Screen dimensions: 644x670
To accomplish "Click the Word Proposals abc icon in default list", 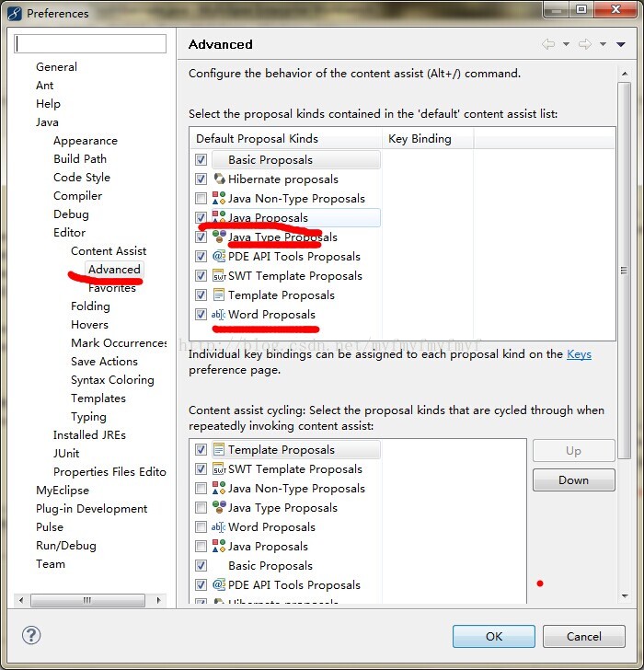I will [219, 315].
